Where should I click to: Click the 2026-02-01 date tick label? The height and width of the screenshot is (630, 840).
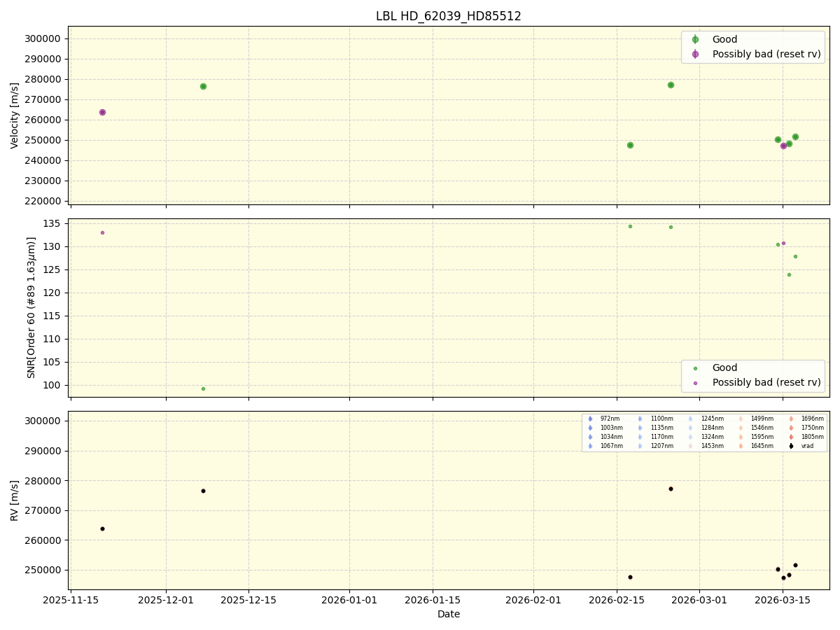tap(533, 601)
